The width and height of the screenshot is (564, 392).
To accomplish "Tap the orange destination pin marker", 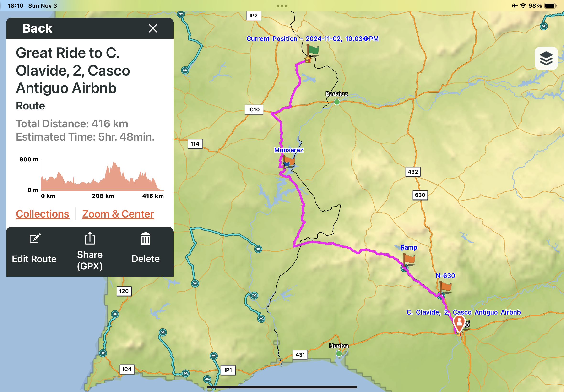I will (x=459, y=323).
